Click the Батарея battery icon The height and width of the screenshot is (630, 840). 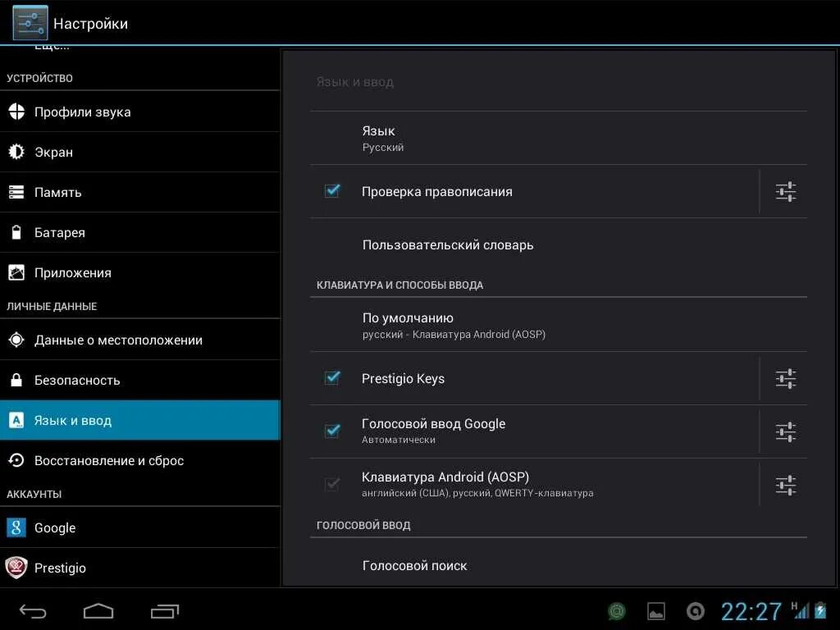(x=16, y=232)
